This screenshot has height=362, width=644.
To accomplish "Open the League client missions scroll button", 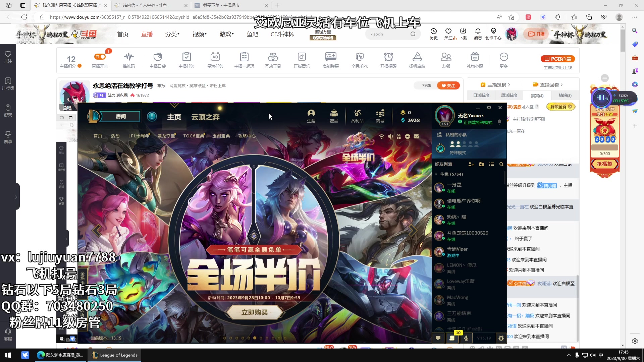I will coord(452,338).
